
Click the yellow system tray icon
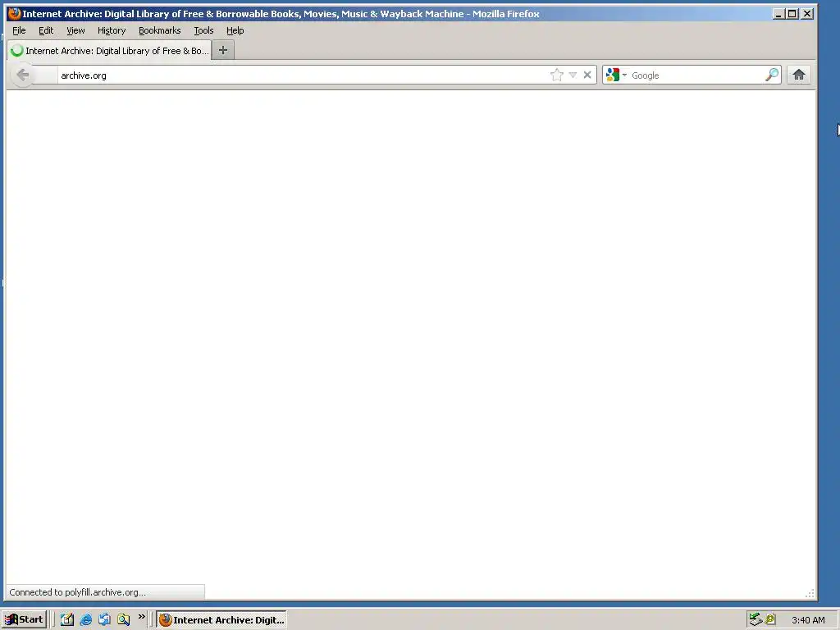(x=770, y=619)
